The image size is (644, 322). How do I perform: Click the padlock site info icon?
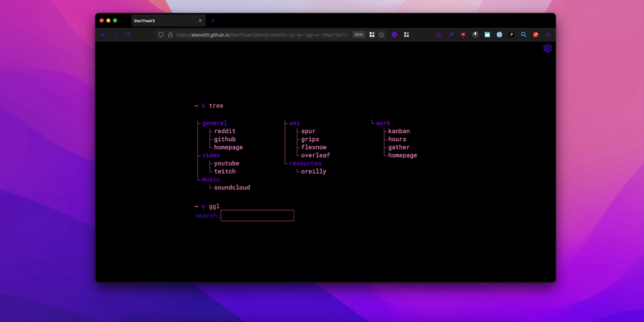(x=170, y=35)
